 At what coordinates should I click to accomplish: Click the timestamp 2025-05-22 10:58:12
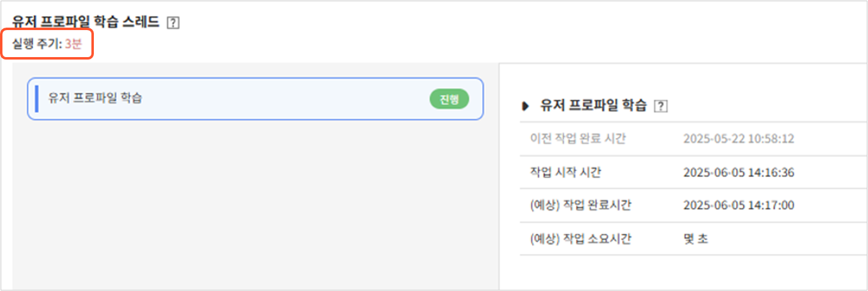(x=739, y=139)
